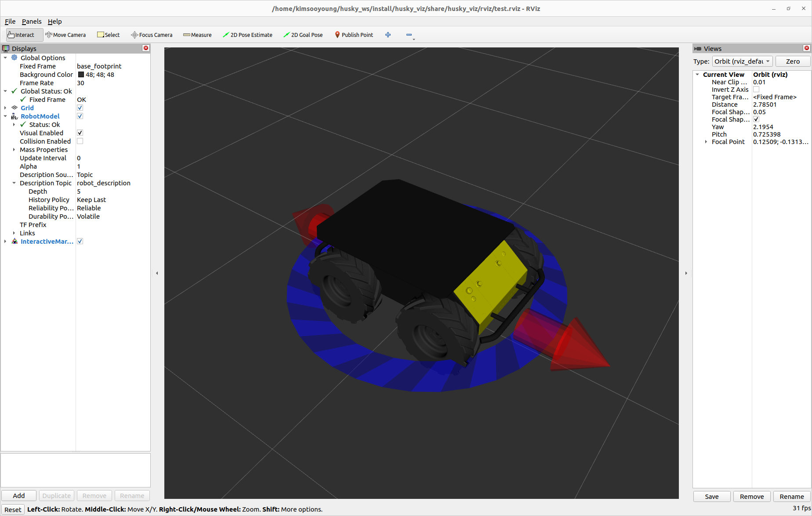The width and height of the screenshot is (812, 516).
Task: Open the view Type dropdown
Action: pos(742,61)
